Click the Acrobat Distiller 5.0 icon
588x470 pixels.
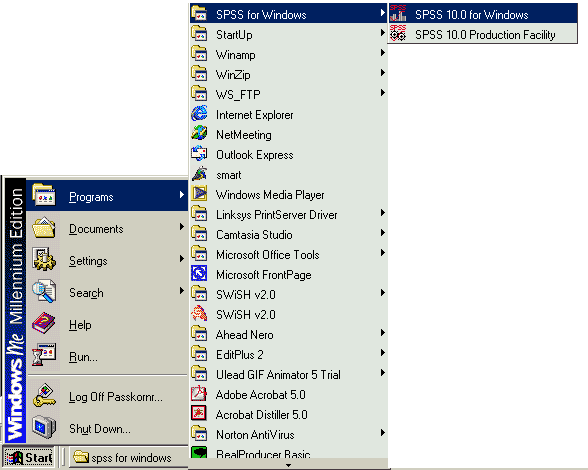tap(199, 413)
